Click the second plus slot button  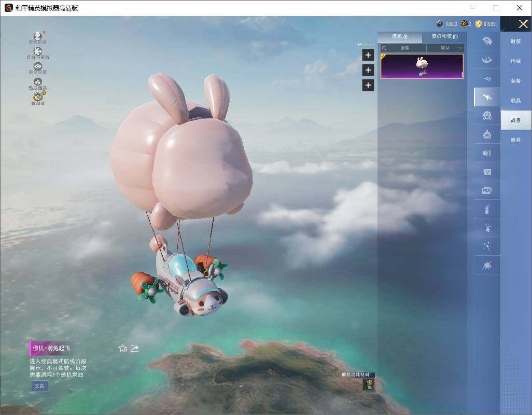pos(368,70)
